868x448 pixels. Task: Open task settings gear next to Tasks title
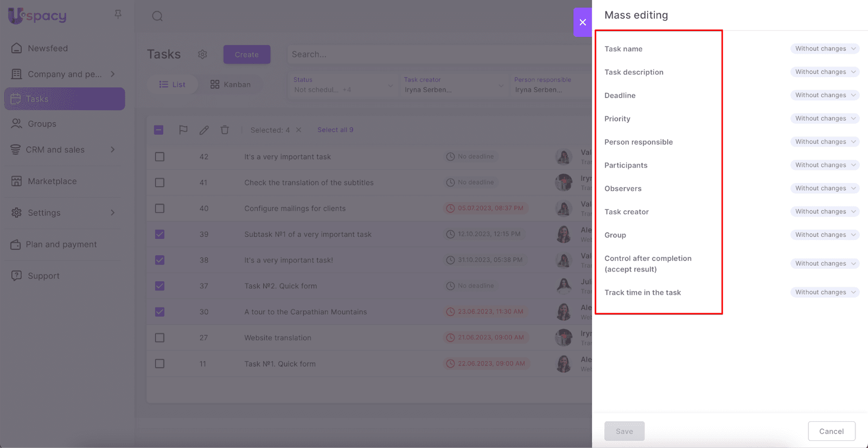click(x=202, y=54)
